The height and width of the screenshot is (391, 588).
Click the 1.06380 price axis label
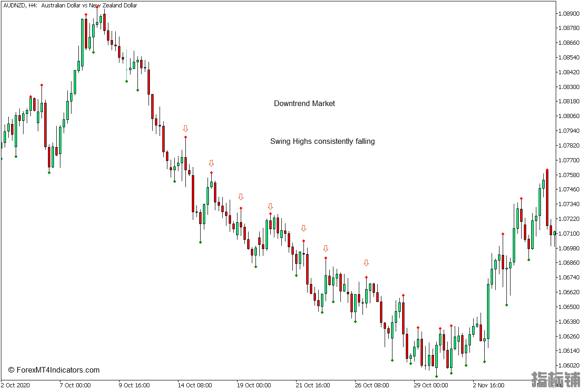[569, 321]
